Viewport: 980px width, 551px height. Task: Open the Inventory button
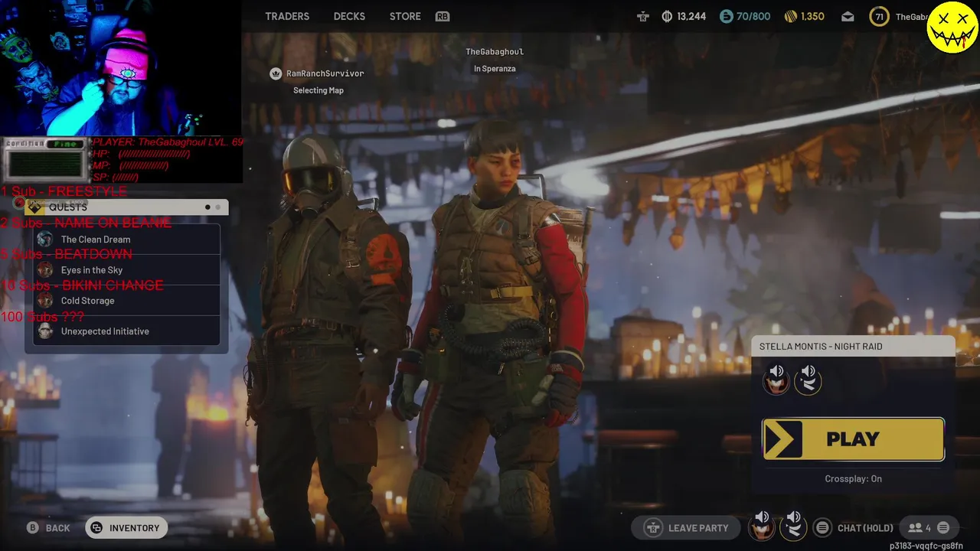[x=126, y=528]
